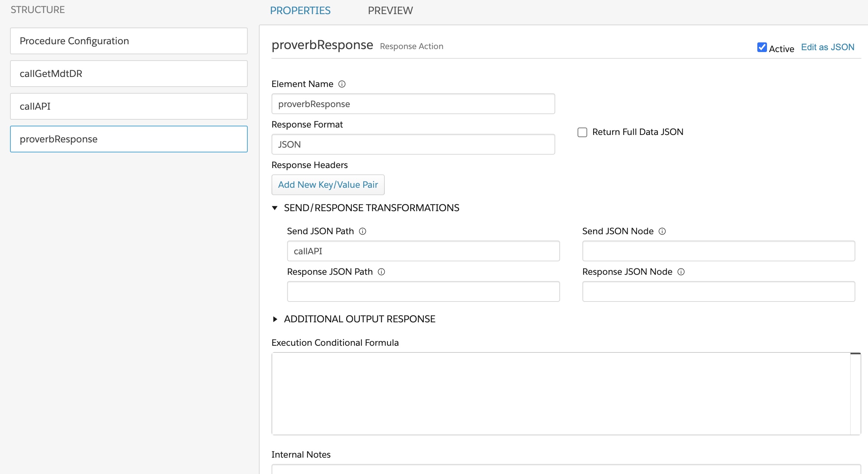
Task: Focus the Send JSON Node field
Action: click(718, 251)
